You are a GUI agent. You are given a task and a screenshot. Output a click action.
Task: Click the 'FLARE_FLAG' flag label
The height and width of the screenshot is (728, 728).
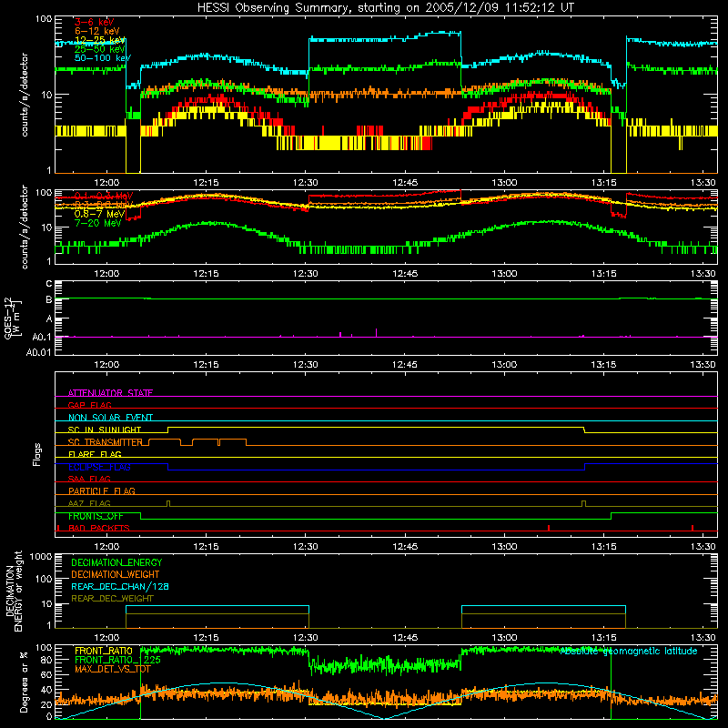click(95, 454)
